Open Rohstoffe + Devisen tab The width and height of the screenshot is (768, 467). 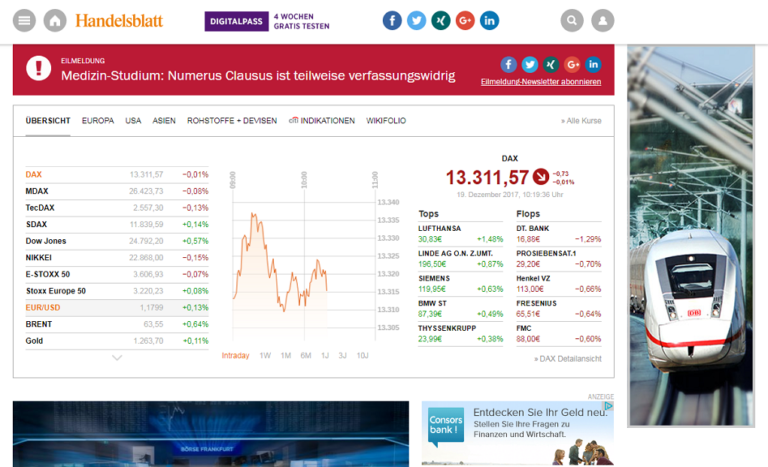(x=232, y=121)
